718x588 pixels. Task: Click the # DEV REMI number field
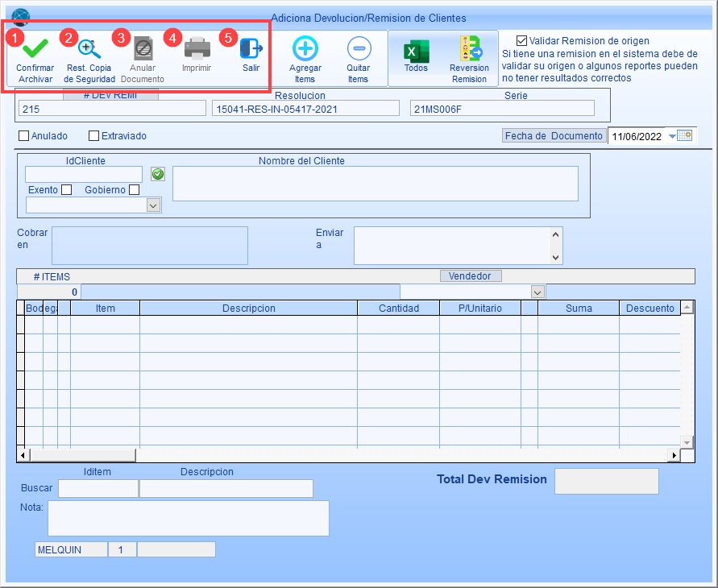click(112, 109)
